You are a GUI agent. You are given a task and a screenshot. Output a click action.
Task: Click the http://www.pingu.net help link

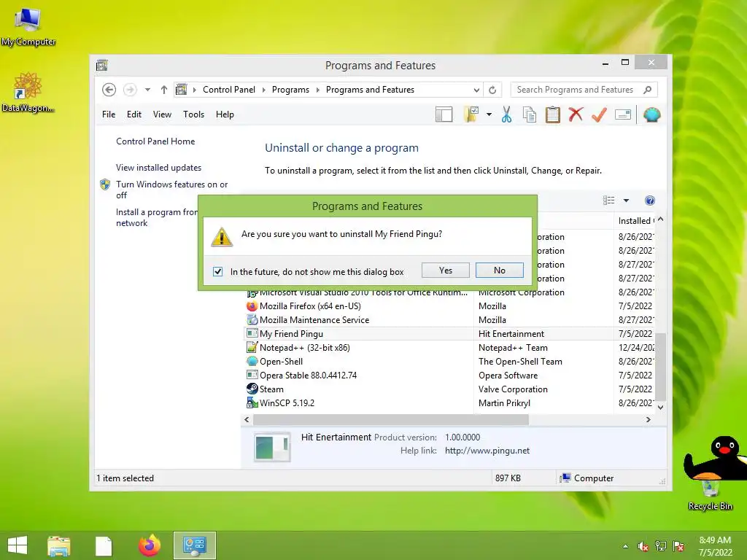click(x=487, y=451)
